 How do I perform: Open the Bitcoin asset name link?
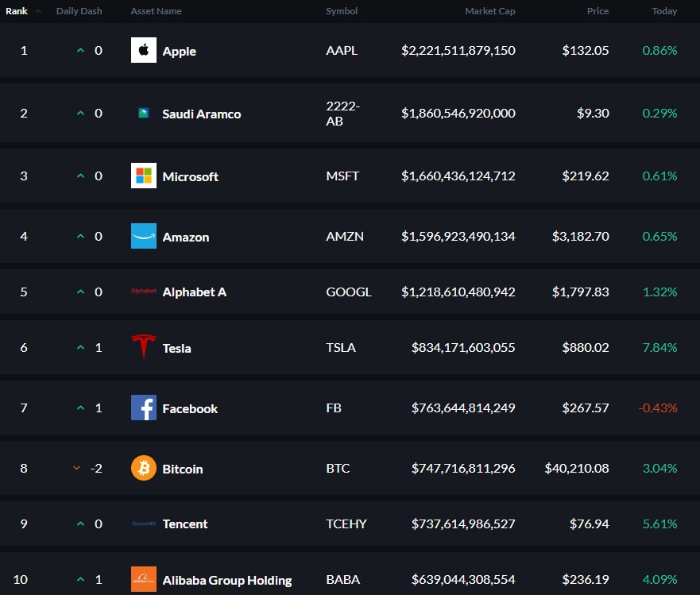182,469
